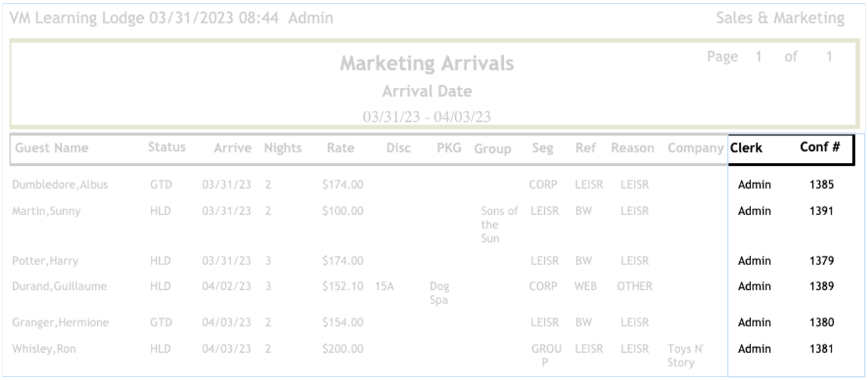The image size is (868, 380).
Task: Click the Sales & Marketing header text
Action: pyautogui.click(x=780, y=18)
